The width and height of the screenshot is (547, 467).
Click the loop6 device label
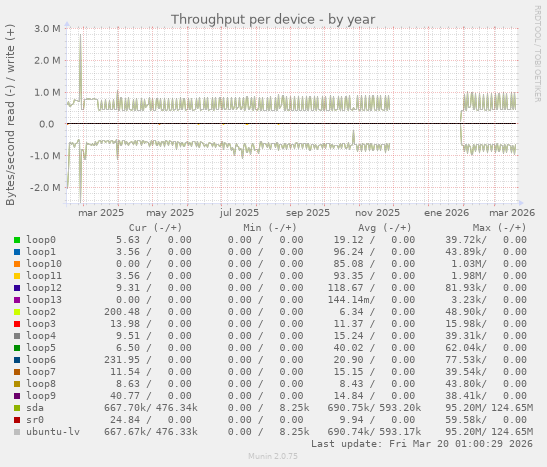41,360
